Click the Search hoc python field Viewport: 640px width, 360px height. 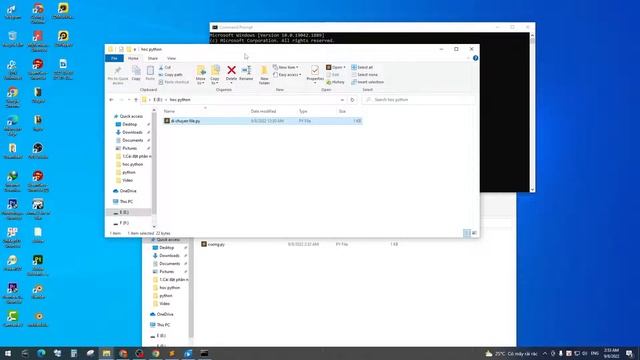(x=418, y=100)
